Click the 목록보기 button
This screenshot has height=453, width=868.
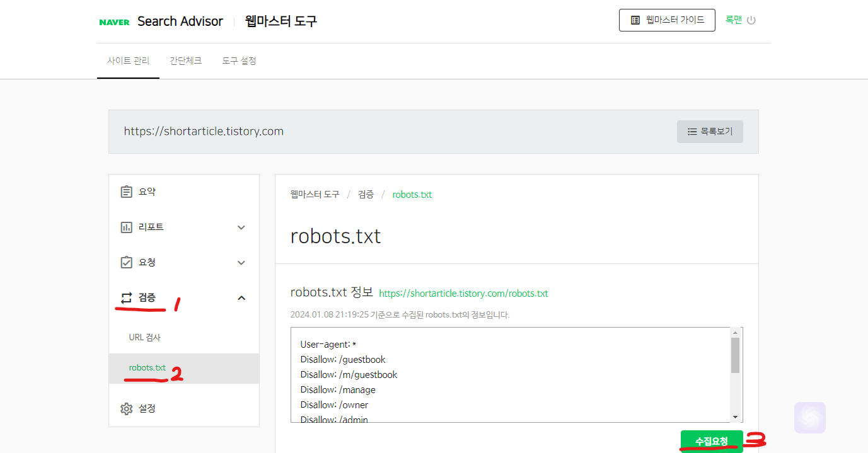(x=710, y=132)
